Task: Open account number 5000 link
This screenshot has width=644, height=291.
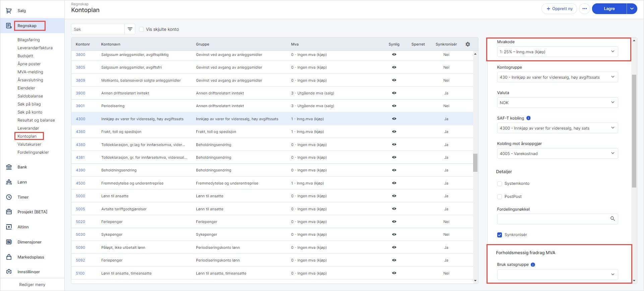Action: point(80,196)
